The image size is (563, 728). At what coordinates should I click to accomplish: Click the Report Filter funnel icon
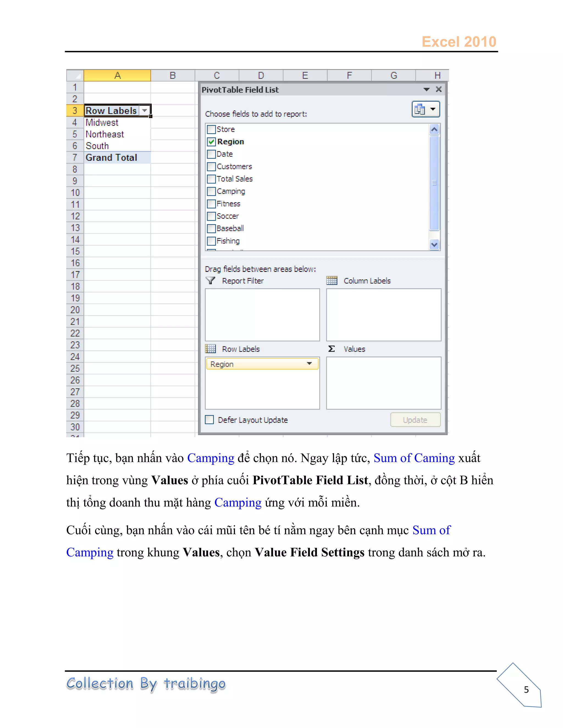point(211,281)
